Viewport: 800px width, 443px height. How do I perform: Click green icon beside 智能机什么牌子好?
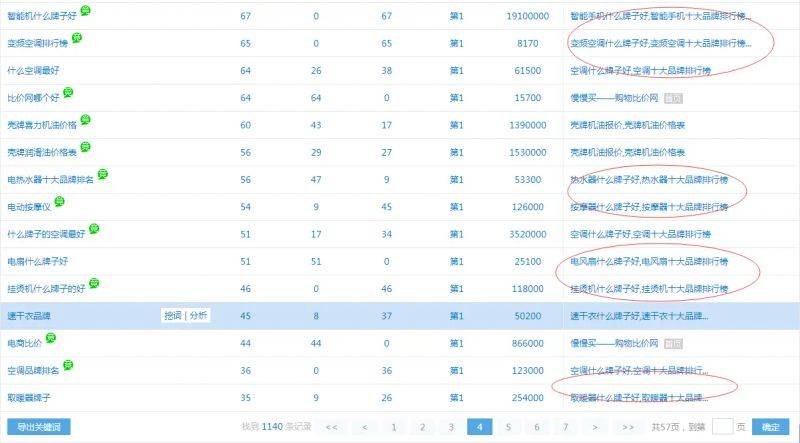pyautogui.click(x=85, y=10)
